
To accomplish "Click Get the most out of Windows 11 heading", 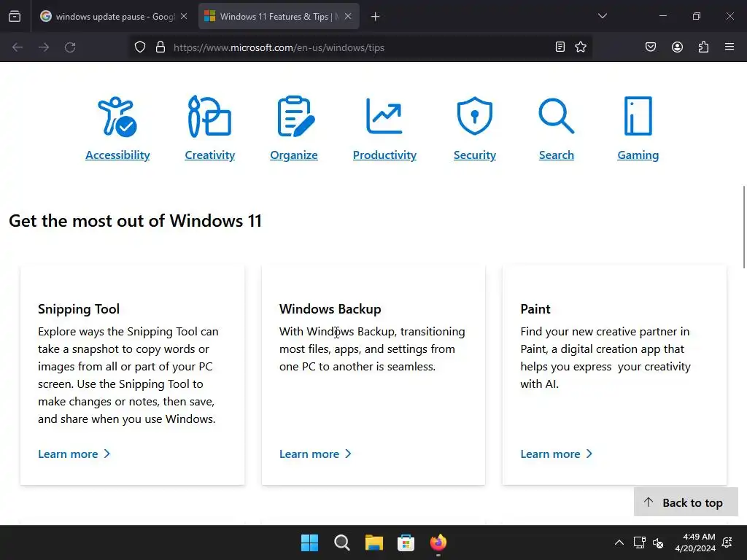I will click(135, 221).
